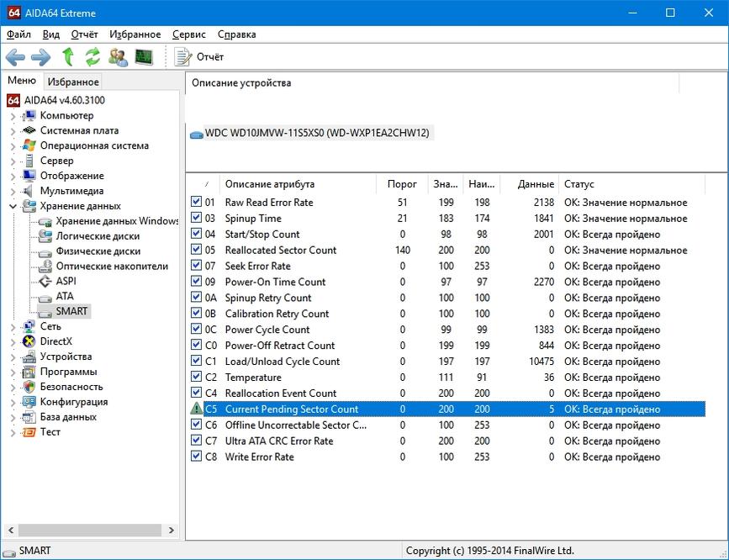This screenshot has height=560, width=729.
Task: Go forward with the blue right arrow
Action: 41,57
